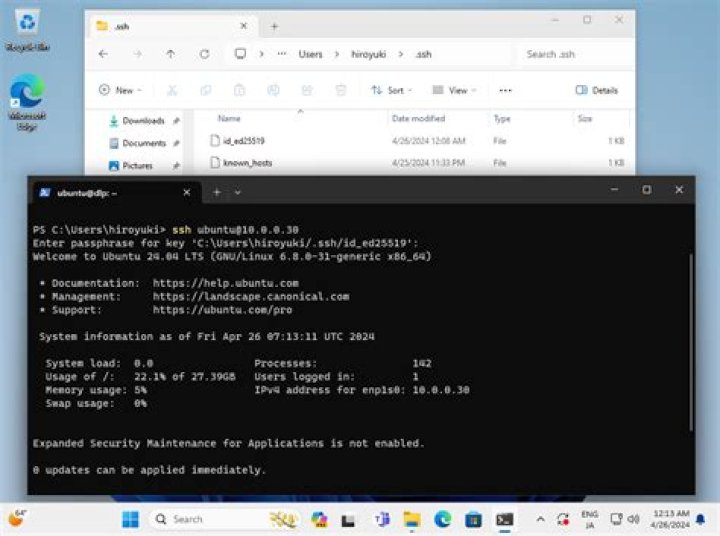The width and height of the screenshot is (720, 536).
Task: Open the weather widget on taskbar
Action: 17,519
